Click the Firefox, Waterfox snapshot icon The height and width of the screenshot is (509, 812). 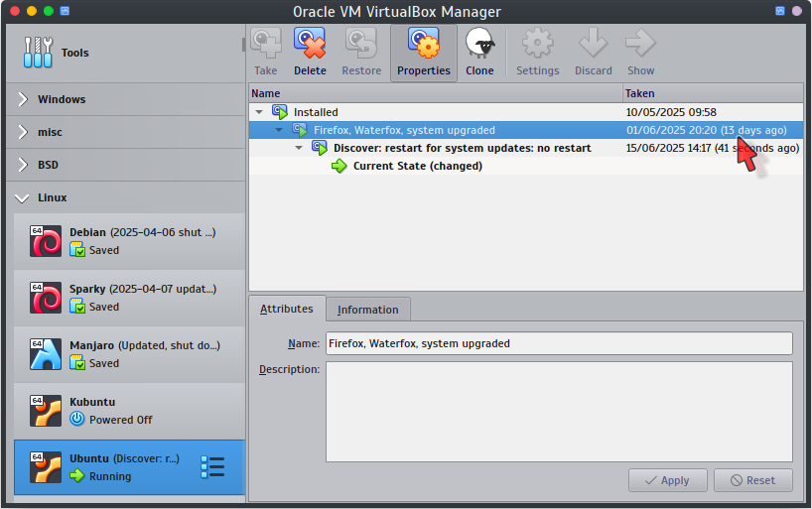[x=300, y=130]
